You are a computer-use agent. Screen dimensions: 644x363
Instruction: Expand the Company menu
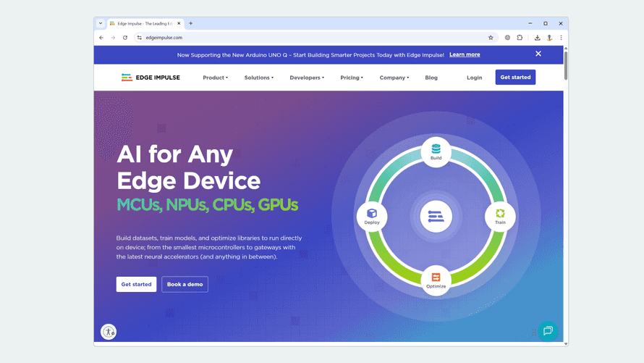point(394,78)
